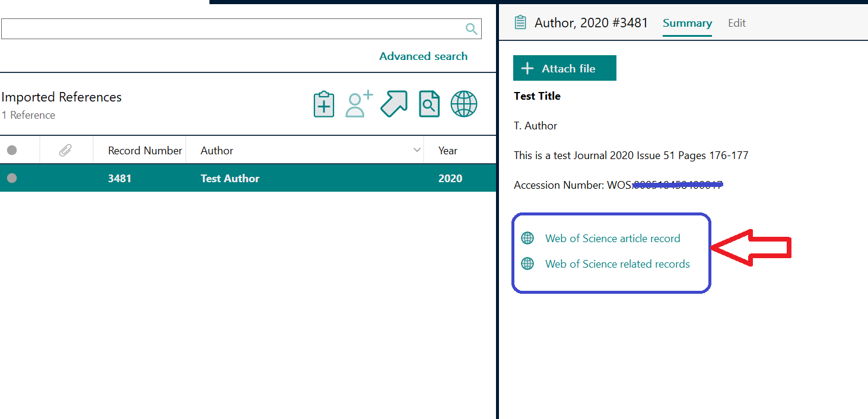Select the circle for record 3481
The image size is (868, 419).
[12, 178]
